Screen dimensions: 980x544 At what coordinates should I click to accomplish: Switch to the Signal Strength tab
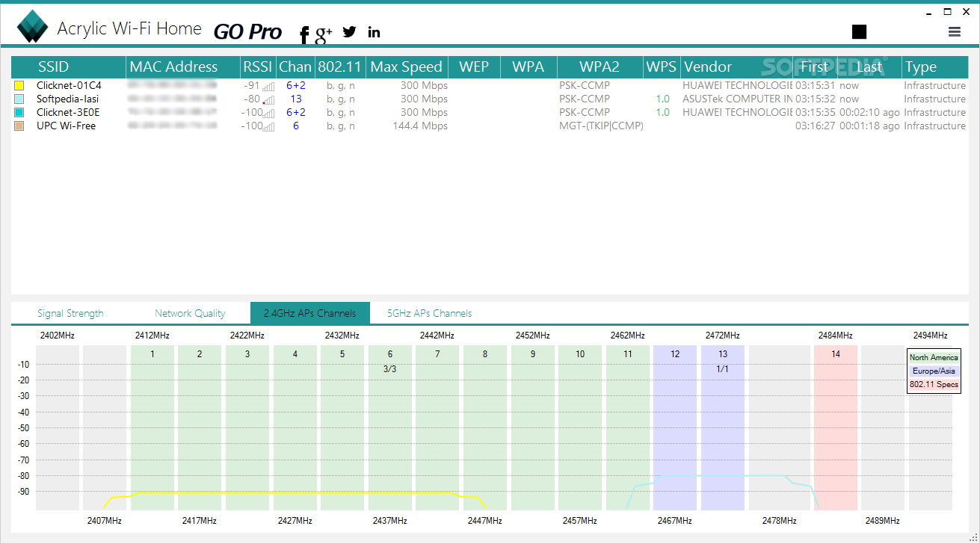pyautogui.click(x=70, y=313)
